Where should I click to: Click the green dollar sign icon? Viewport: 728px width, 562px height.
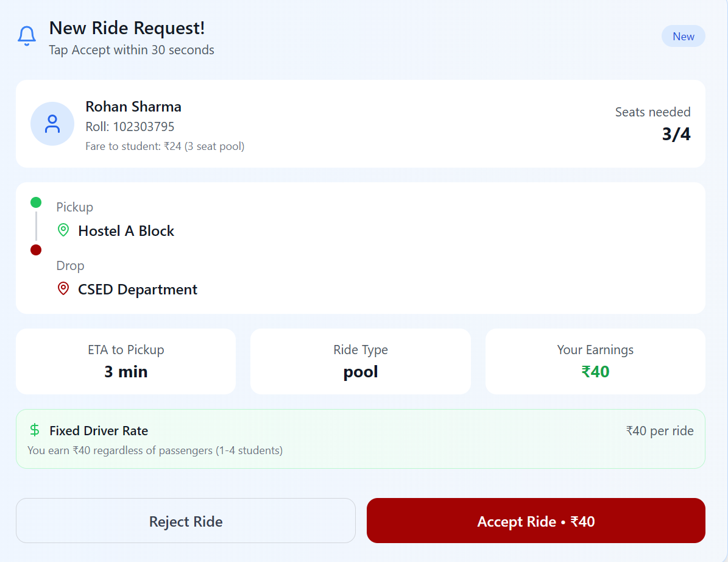tap(35, 430)
